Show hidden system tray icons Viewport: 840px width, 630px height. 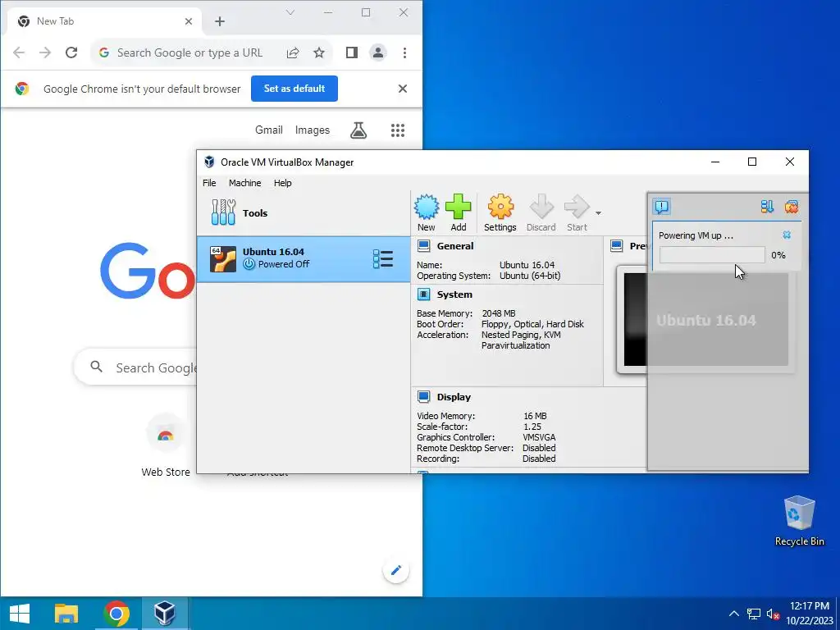pyautogui.click(x=734, y=614)
